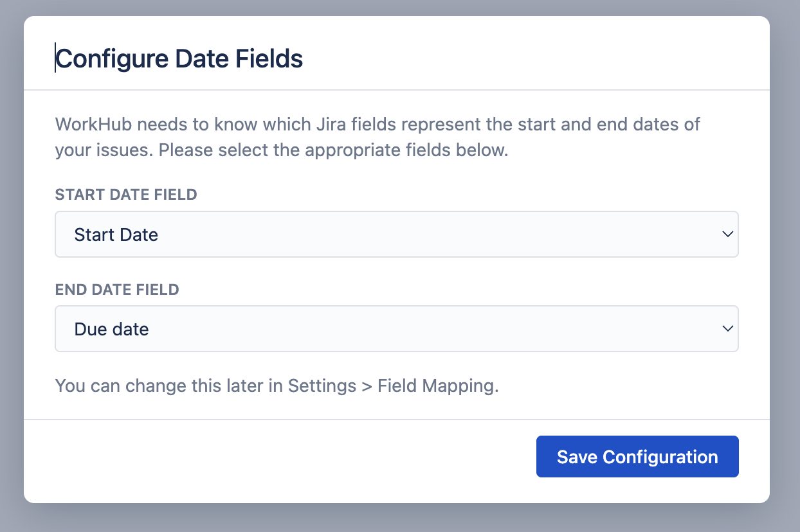The width and height of the screenshot is (800, 532).
Task: Click the chevron on the Start Date selector
Action: (x=727, y=234)
